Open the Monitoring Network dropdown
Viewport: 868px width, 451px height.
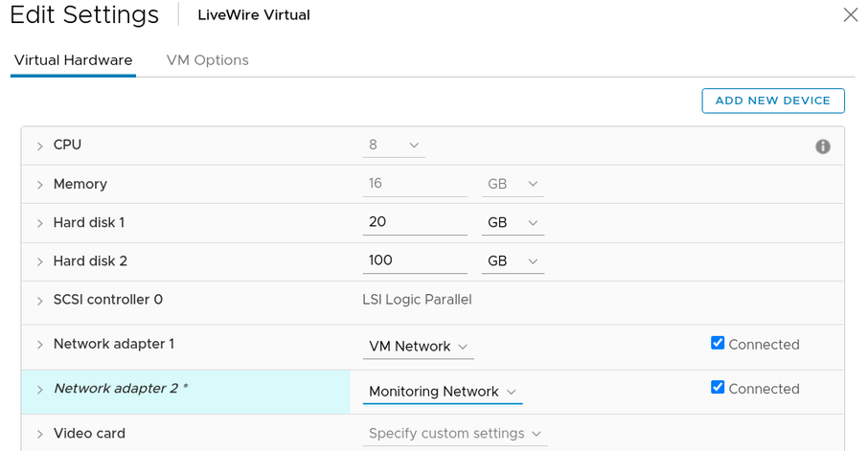(443, 392)
